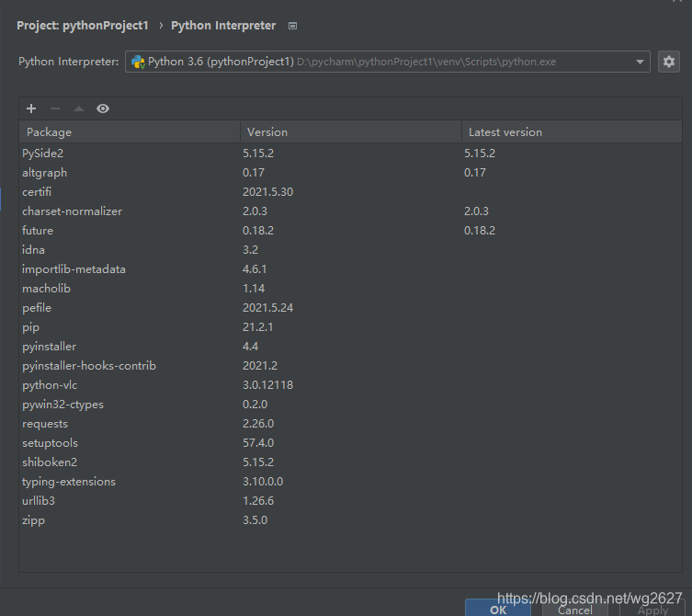Select the requests package row
Viewport: 692px width, 616px height.
click(350, 424)
